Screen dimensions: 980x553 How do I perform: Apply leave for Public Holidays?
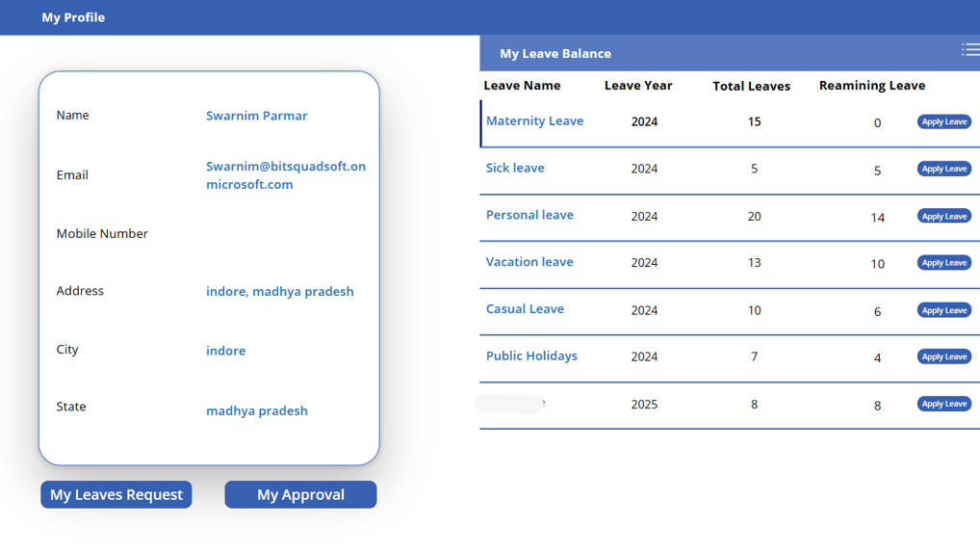point(943,356)
